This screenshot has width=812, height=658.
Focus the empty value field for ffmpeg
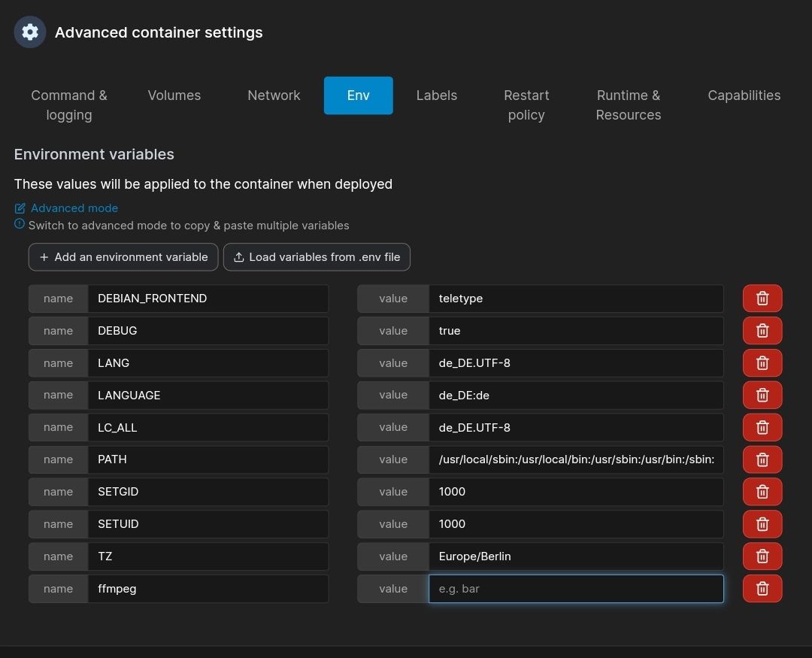tap(575, 589)
